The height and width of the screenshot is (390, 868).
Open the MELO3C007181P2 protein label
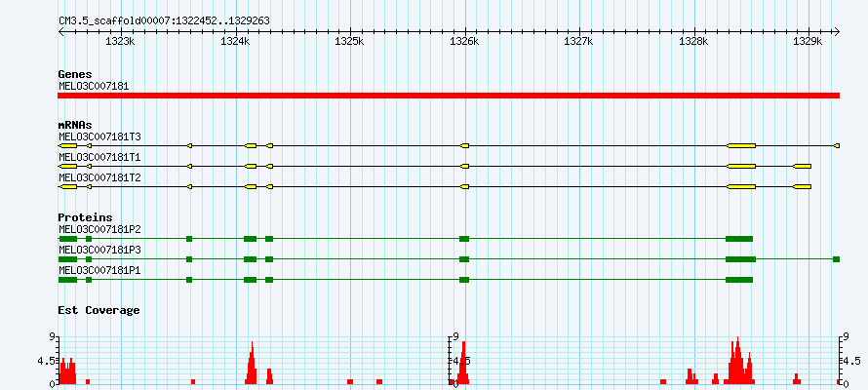pyautogui.click(x=99, y=229)
